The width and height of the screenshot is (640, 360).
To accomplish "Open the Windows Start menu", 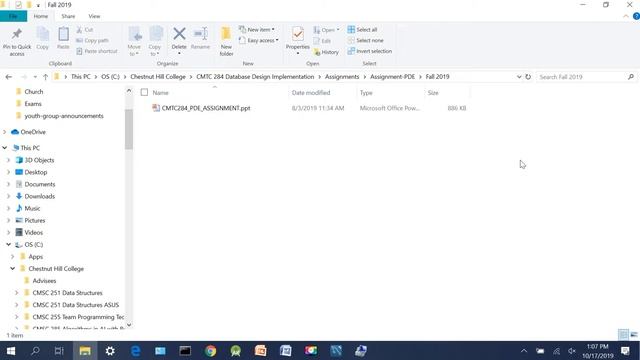I will pos(11,351).
